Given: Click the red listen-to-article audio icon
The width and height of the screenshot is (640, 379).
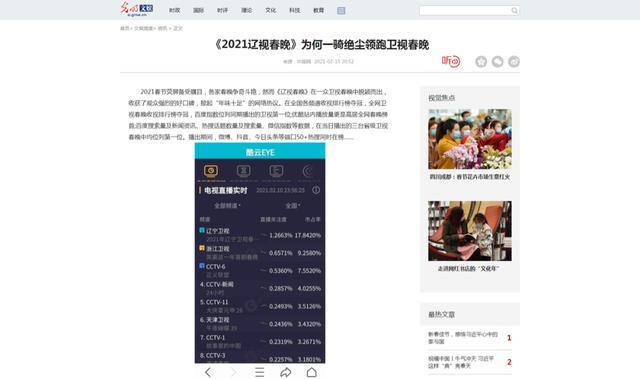Looking at the screenshot, I should point(451,61).
